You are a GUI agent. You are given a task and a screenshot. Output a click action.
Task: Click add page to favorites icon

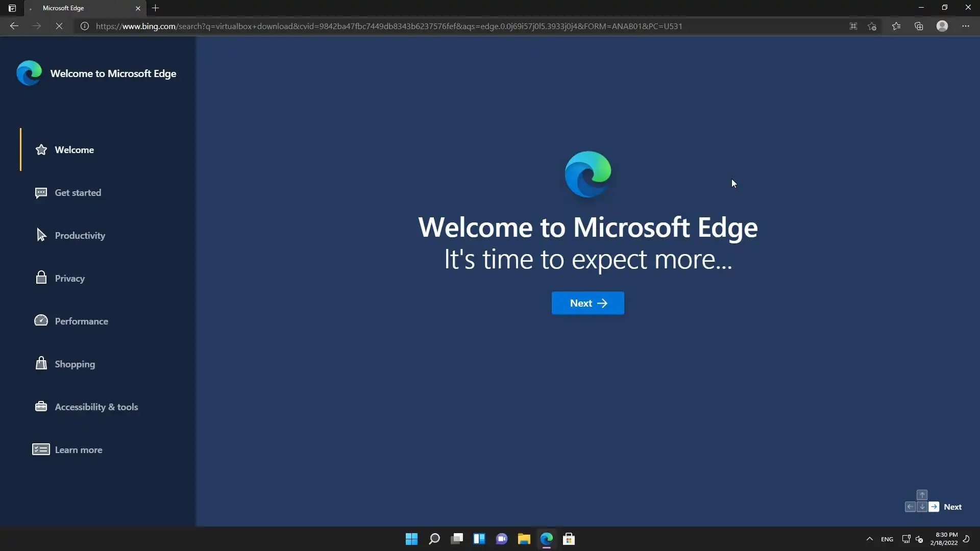872,26
